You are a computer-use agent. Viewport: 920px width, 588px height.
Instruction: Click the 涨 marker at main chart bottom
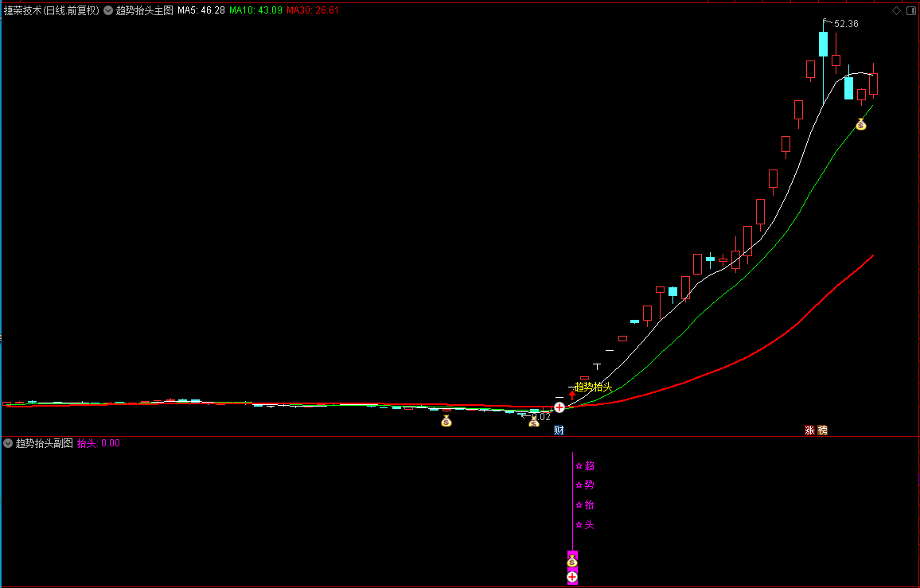(809, 430)
